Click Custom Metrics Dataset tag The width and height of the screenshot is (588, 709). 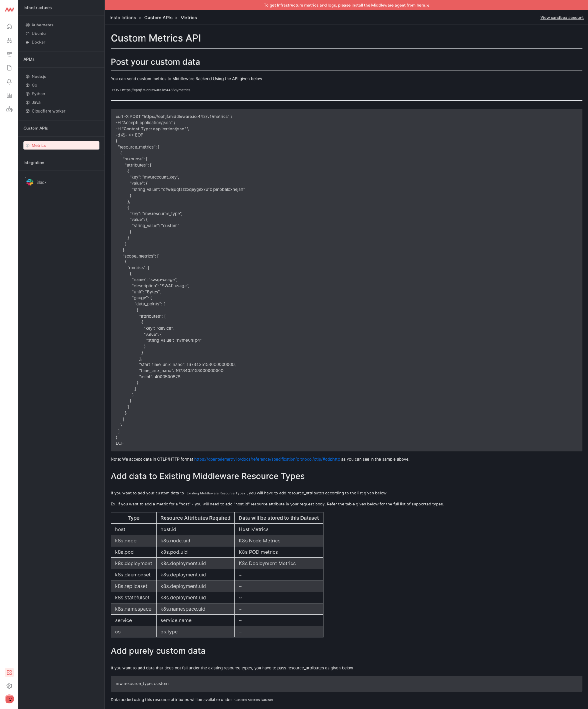[x=254, y=700]
